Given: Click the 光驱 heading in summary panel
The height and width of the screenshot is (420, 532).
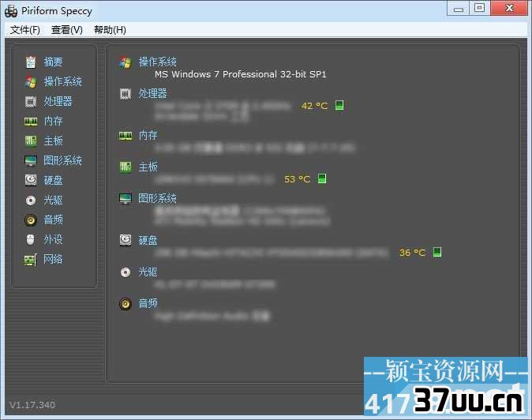Looking at the screenshot, I should click(x=148, y=272).
